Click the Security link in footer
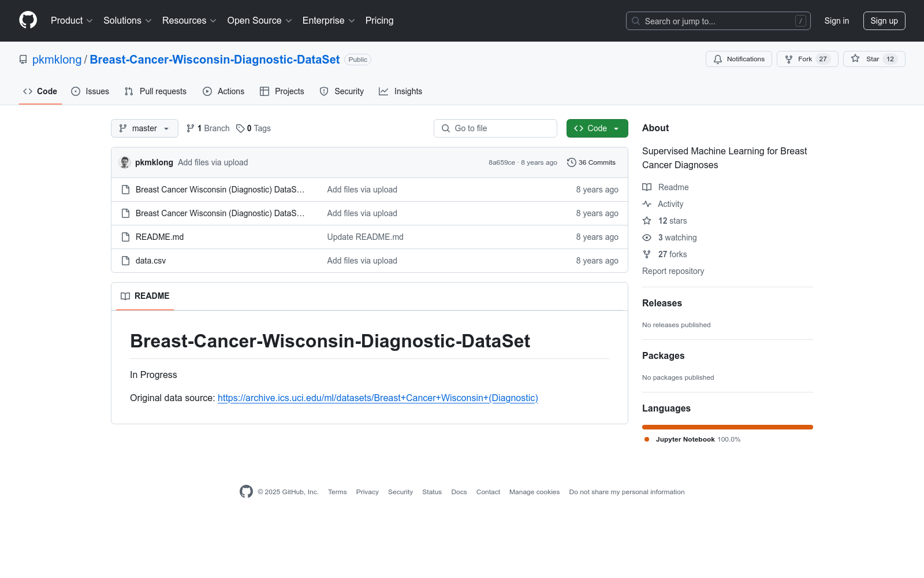 (400, 492)
